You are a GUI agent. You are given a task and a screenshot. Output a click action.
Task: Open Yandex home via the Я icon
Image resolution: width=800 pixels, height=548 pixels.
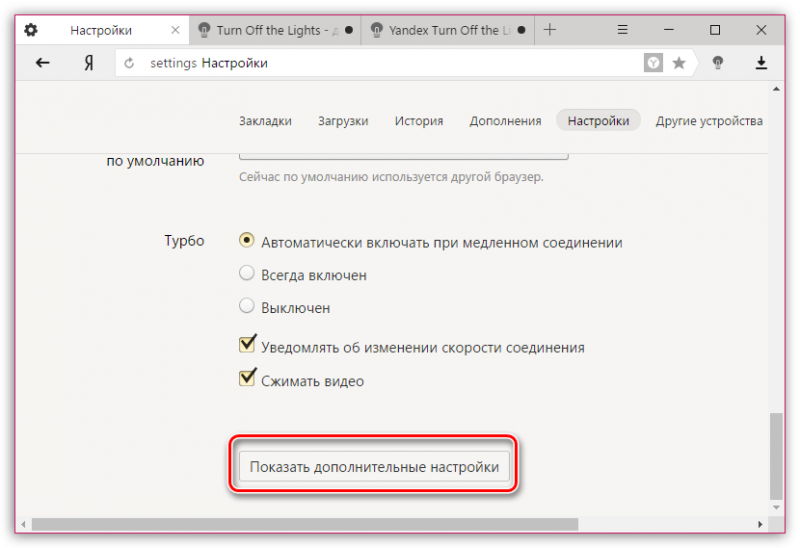89,63
